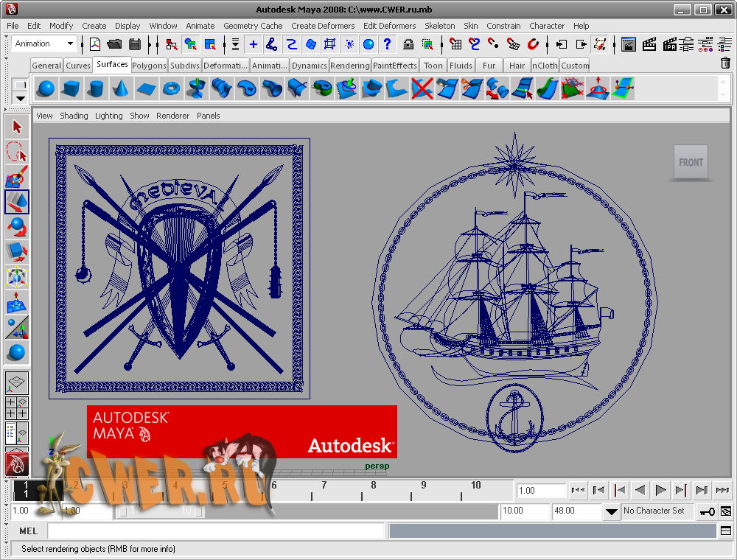Choose the Rotate tool in the toolbox
This screenshot has width=737, height=560.
pyautogui.click(x=17, y=228)
